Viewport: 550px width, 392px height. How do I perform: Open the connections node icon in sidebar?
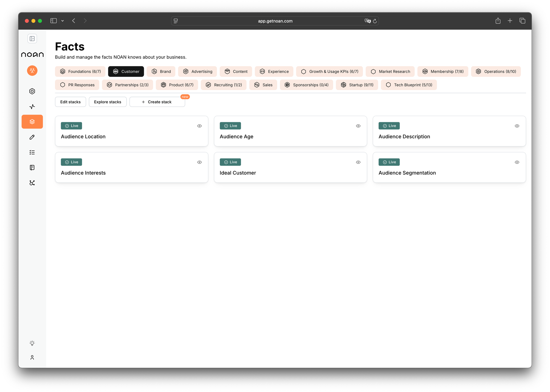(x=32, y=183)
